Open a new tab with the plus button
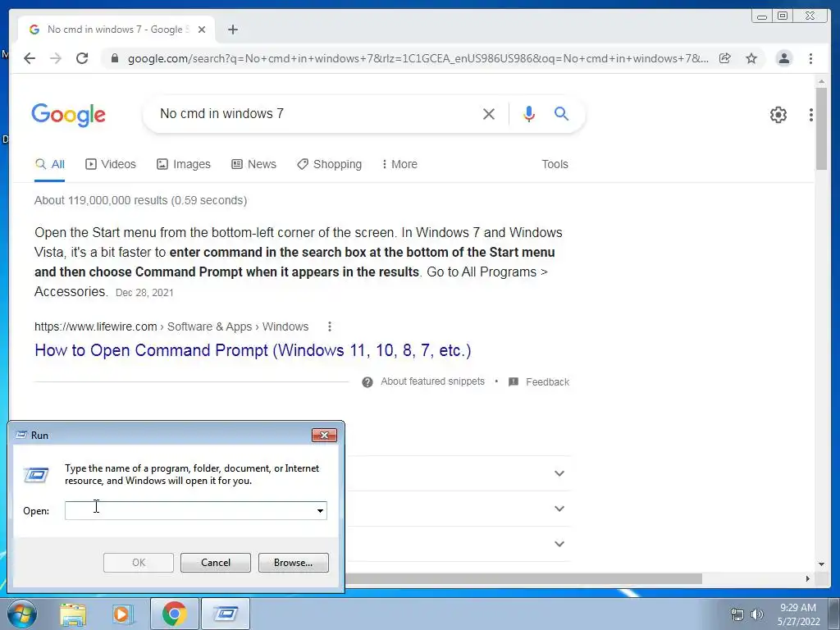This screenshot has height=630, width=840. (x=232, y=30)
